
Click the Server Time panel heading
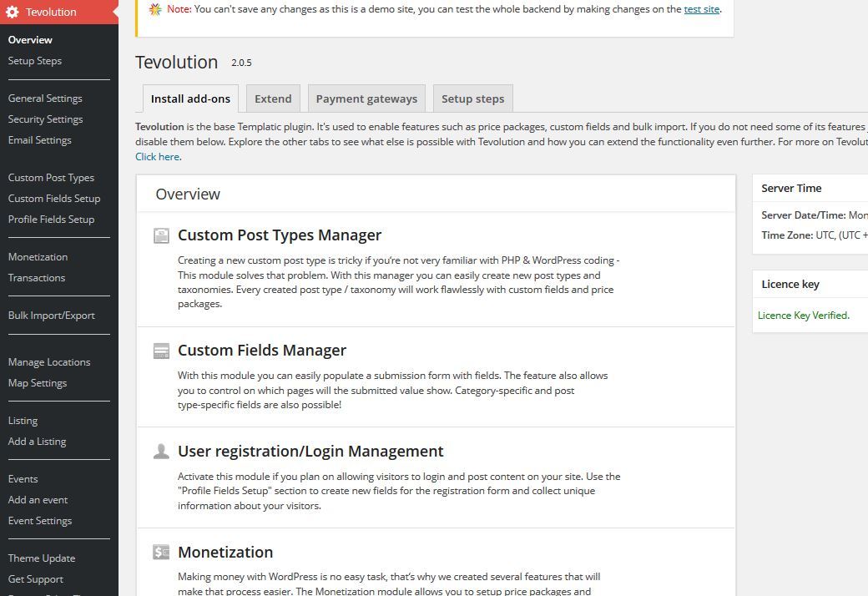coord(791,189)
